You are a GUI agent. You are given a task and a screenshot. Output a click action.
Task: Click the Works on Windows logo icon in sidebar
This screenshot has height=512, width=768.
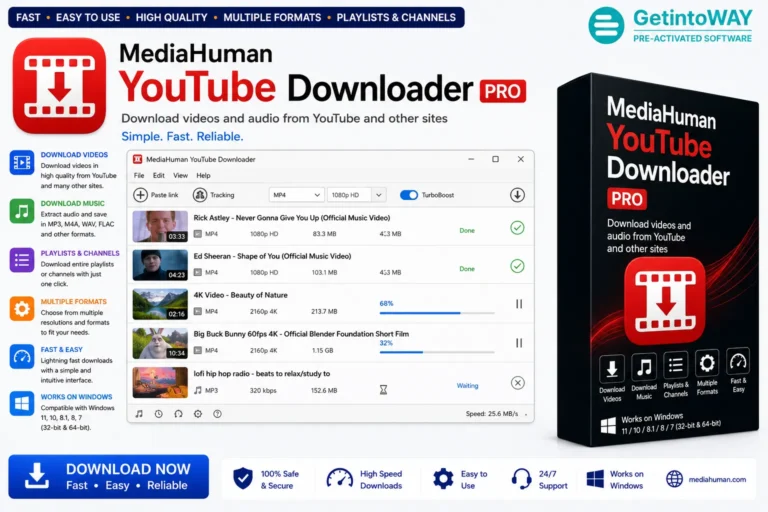tap(22, 404)
